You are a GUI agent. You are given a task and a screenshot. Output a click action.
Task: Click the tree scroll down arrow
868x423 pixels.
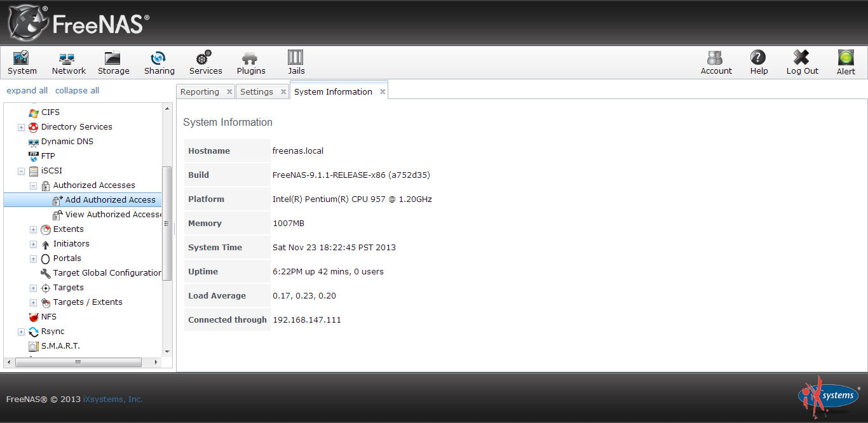[x=167, y=351]
